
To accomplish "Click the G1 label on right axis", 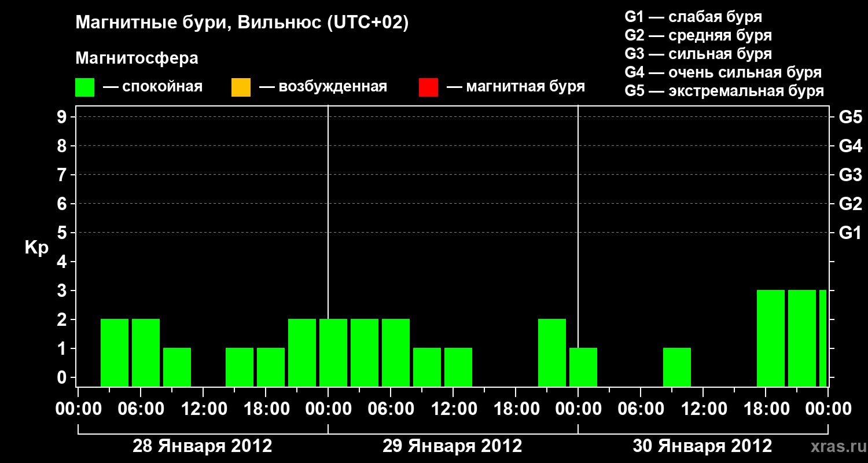I will [x=850, y=233].
